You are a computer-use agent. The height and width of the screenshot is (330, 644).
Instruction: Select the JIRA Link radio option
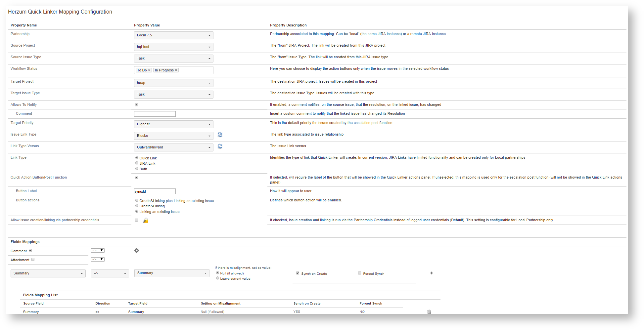tap(137, 163)
